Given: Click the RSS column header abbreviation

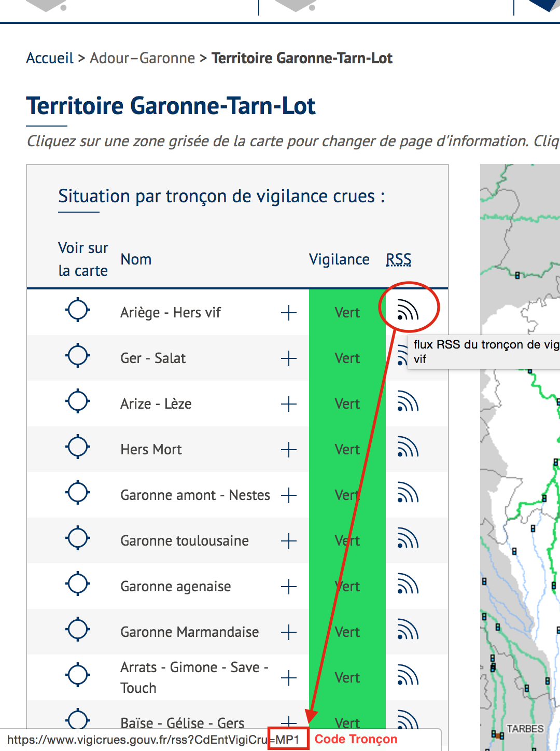Looking at the screenshot, I should tap(398, 259).
